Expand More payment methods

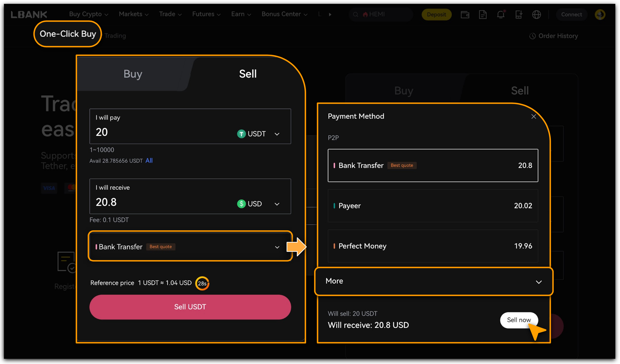pos(434,281)
